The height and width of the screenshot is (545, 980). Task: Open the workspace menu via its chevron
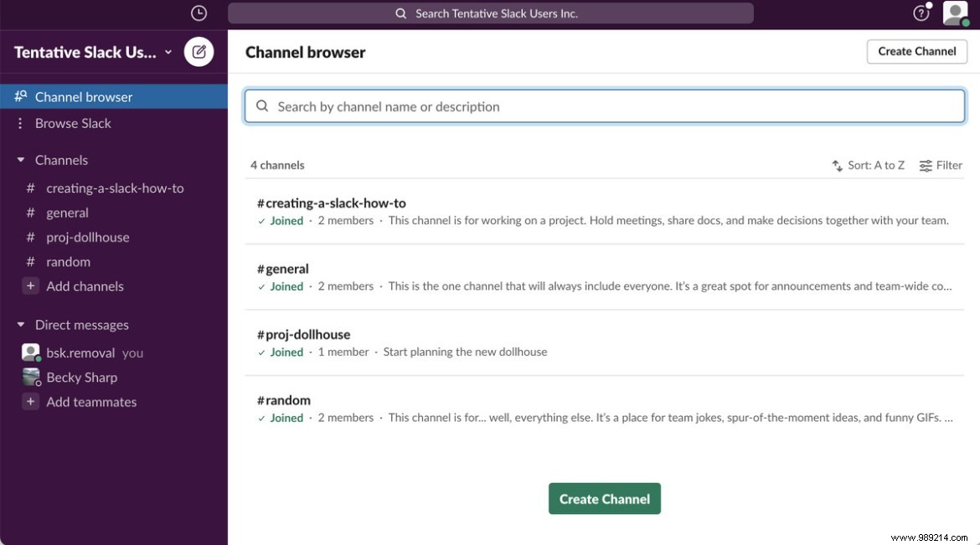coord(168,51)
